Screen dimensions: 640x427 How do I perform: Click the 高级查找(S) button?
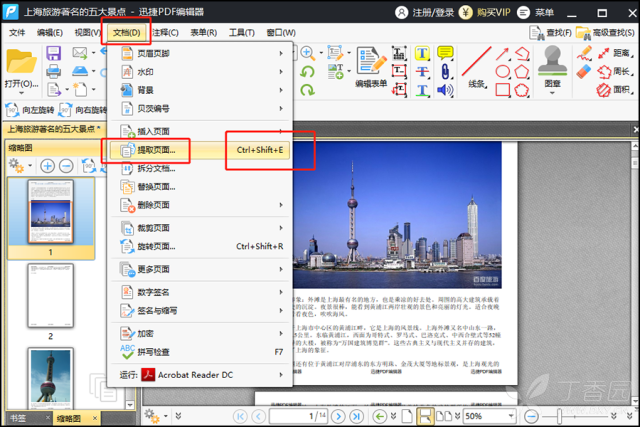[x=604, y=33]
